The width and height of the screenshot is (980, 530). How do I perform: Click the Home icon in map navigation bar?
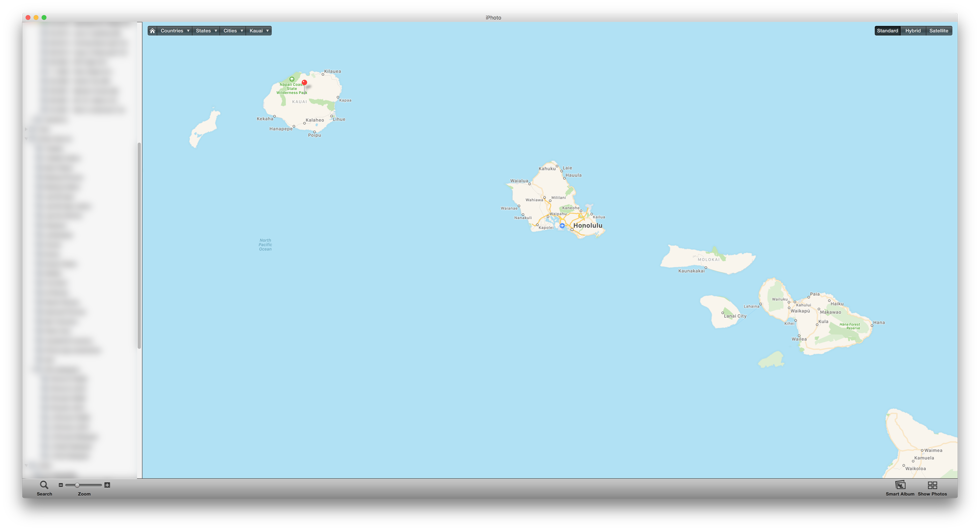[x=152, y=31]
